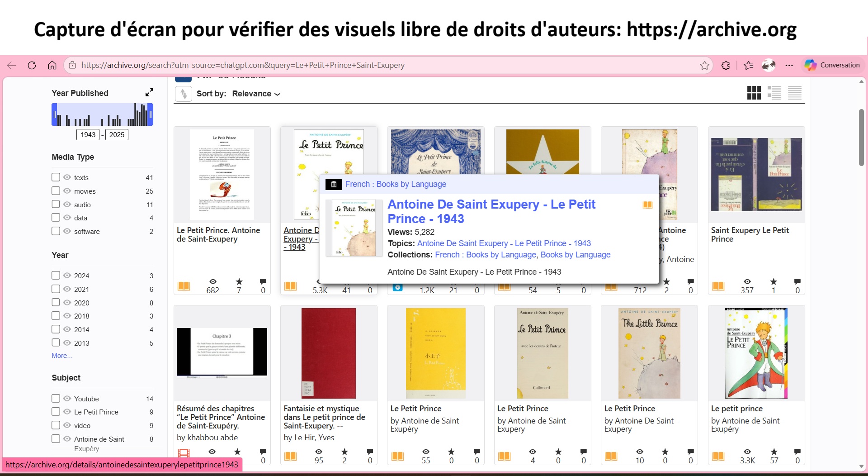The height and width of the screenshot is (476, 868).
Task: Check the software media type box
Action: coord(56,231)
